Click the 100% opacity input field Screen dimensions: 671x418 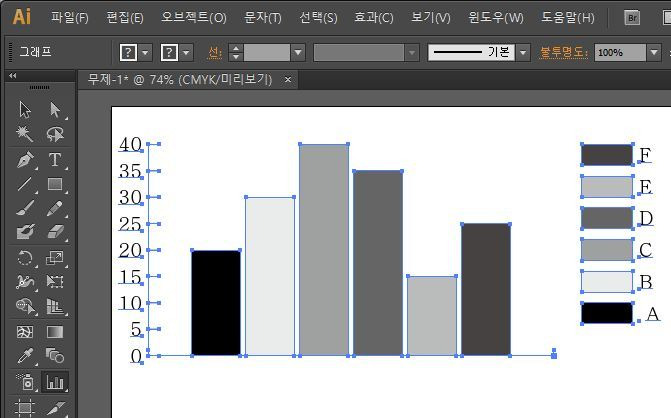pos(620,53)
